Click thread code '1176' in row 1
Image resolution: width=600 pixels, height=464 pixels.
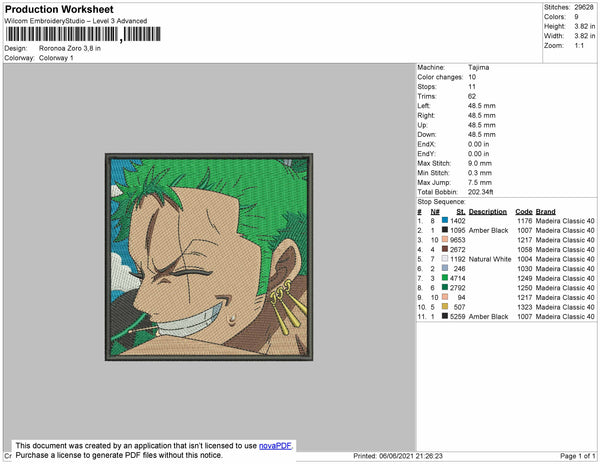(x=524, y=221)
